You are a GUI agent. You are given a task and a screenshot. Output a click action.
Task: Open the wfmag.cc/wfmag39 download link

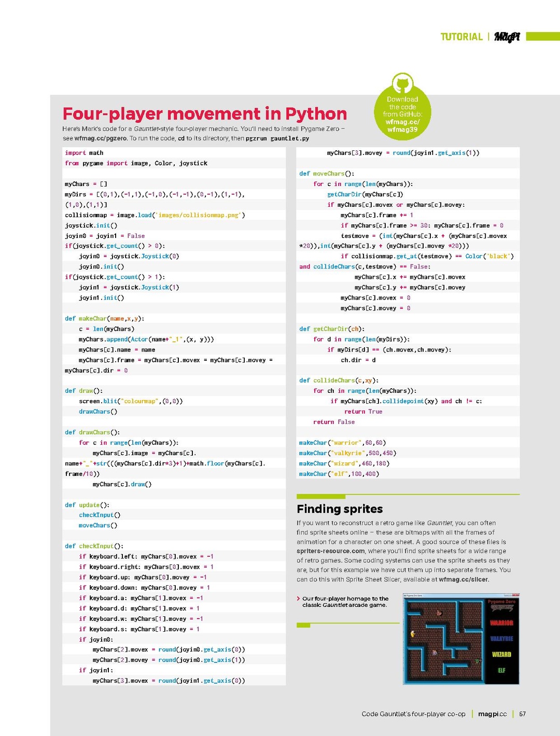(402, 126)
